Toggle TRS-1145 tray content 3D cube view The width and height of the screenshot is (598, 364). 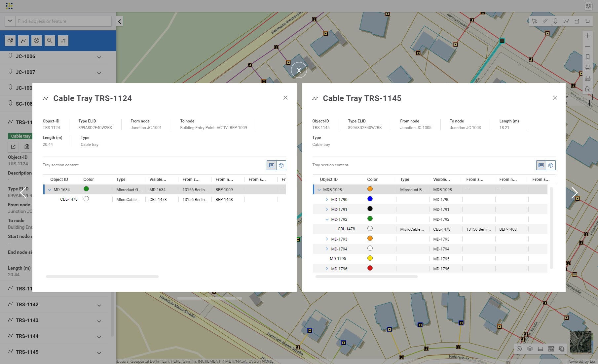tap(551, 165)
